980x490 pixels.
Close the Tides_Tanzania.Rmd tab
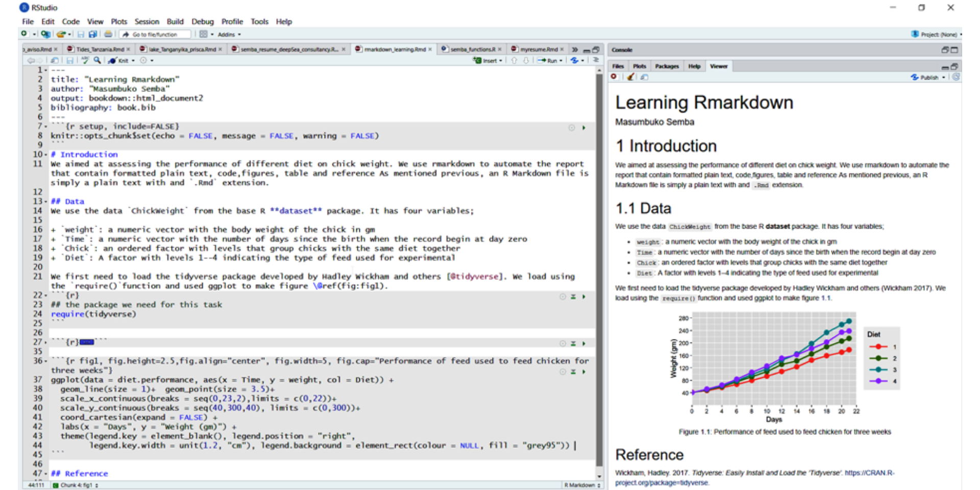[x=128, y=50]
